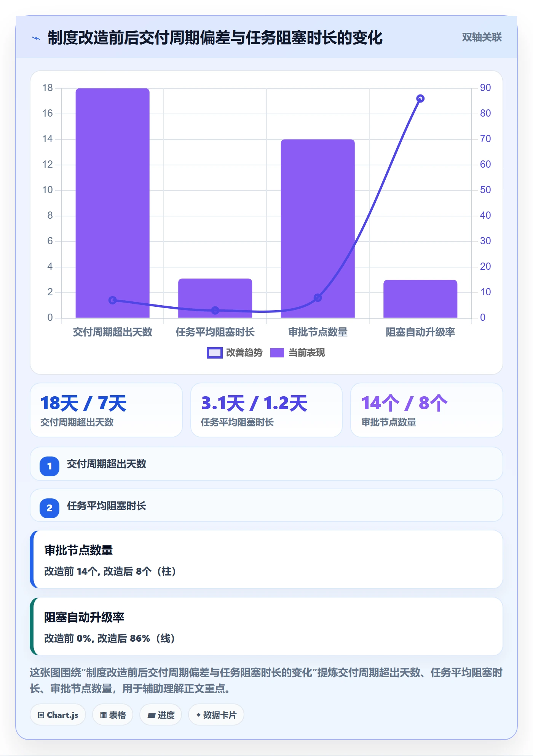Toggle the 改善趋势 legend item
This screenshot has width=533, height=756.
tap(235, 353)
